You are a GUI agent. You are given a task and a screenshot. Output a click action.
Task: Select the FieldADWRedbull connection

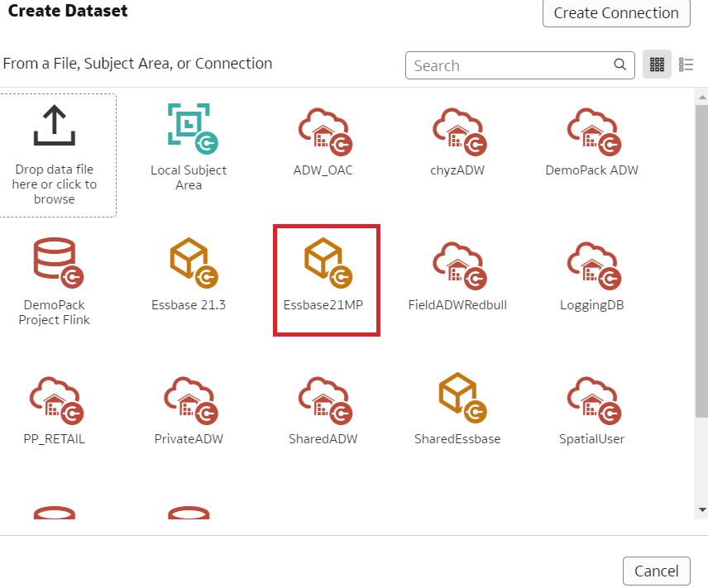[457, 276]
